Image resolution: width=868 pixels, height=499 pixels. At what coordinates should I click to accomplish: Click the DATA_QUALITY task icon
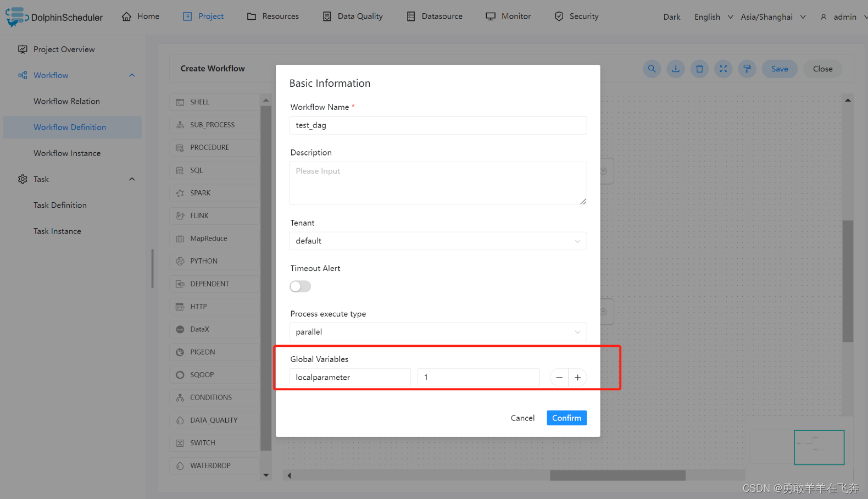point(180,420)
